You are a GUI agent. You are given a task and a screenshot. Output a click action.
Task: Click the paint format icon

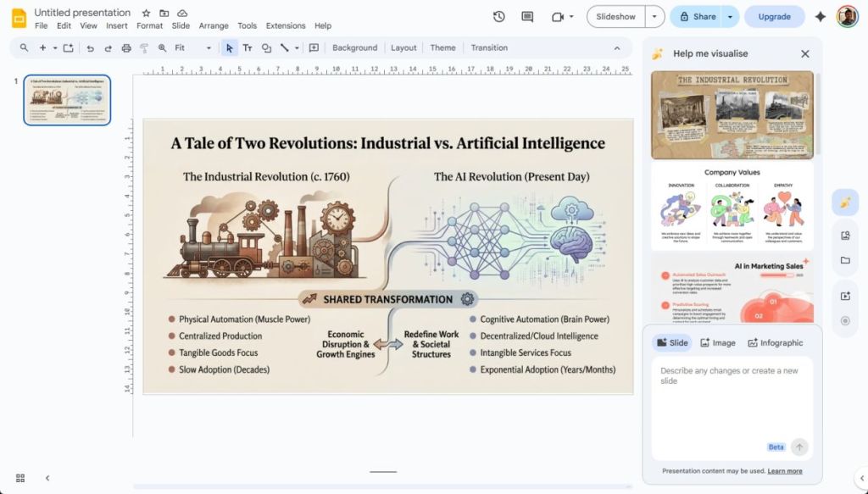[x=143, y=48]
